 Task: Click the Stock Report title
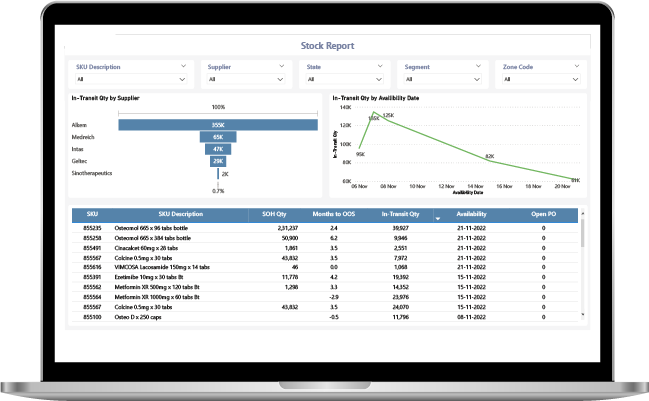tap(327, 46)
